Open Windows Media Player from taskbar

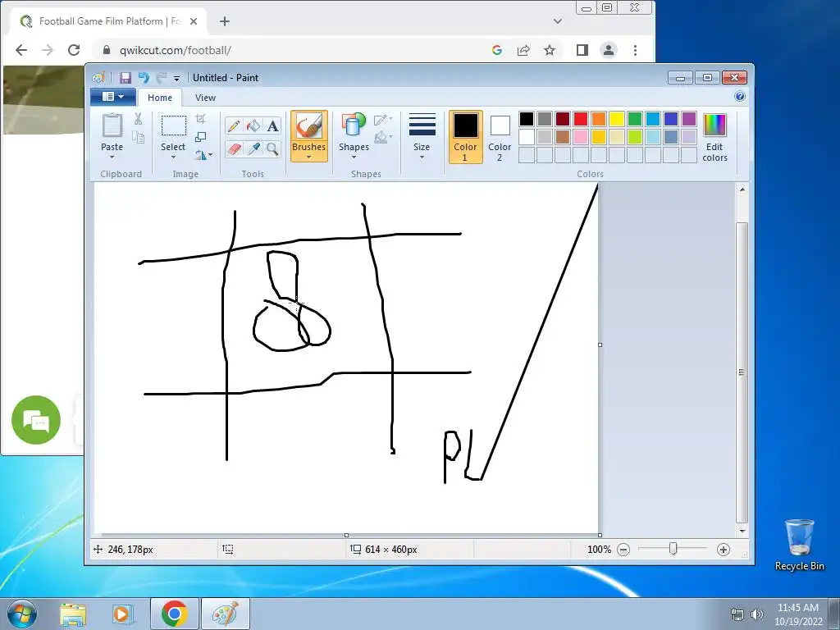122,614
